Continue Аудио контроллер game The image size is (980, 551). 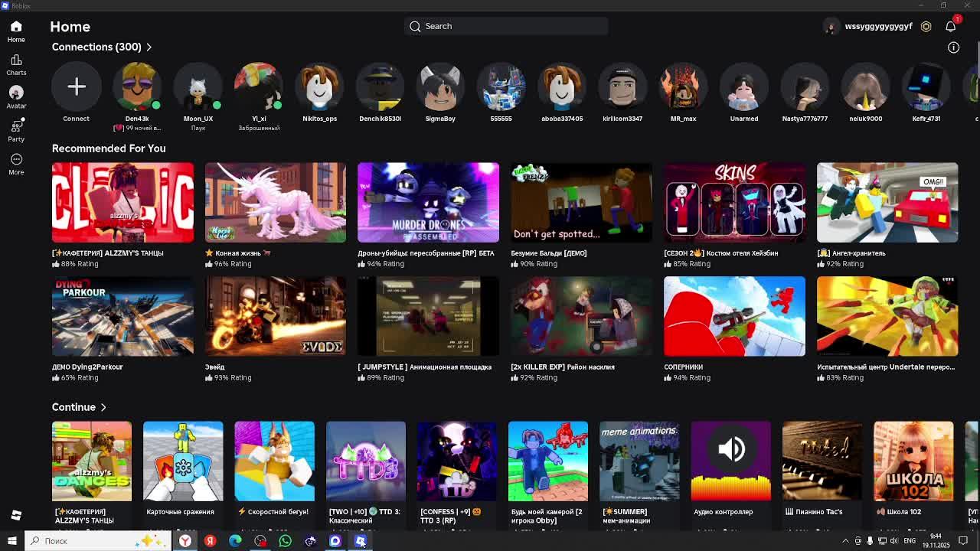tap(731, 461)
